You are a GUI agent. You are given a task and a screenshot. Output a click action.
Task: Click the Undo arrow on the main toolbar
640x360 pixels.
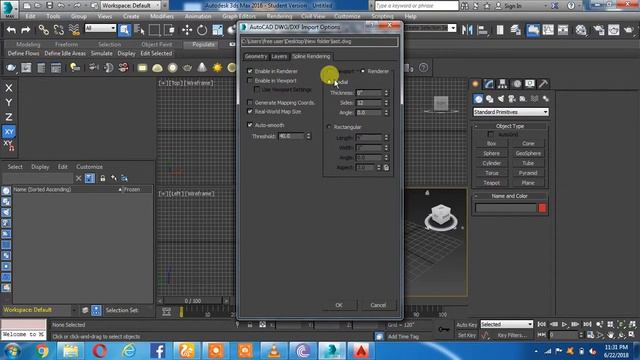(x=11, y=30)
